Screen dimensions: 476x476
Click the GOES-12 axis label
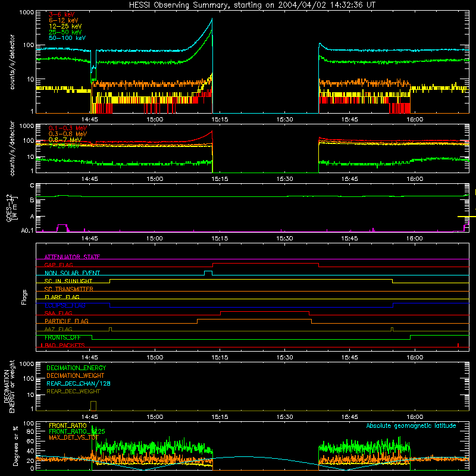pos(11,208)
